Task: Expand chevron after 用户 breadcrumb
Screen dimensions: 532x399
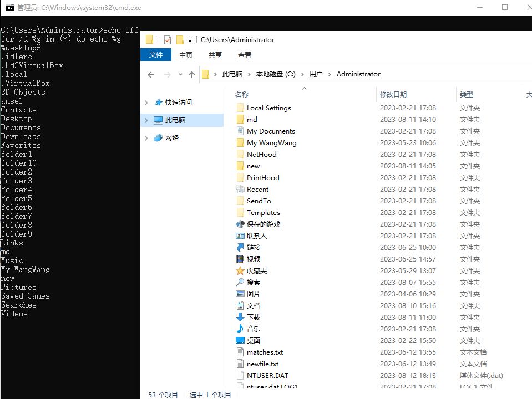Action: tap(330, 74)
